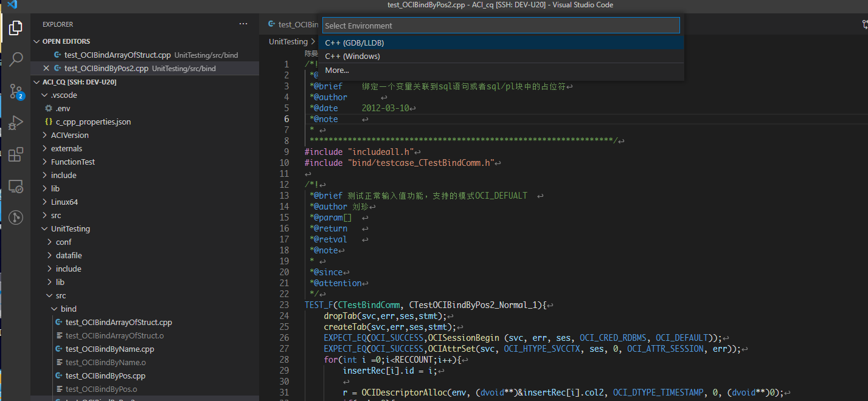Screen dimensions: 868x401
Task: Click line number 23 in gutter
Action: pos(284,305)
